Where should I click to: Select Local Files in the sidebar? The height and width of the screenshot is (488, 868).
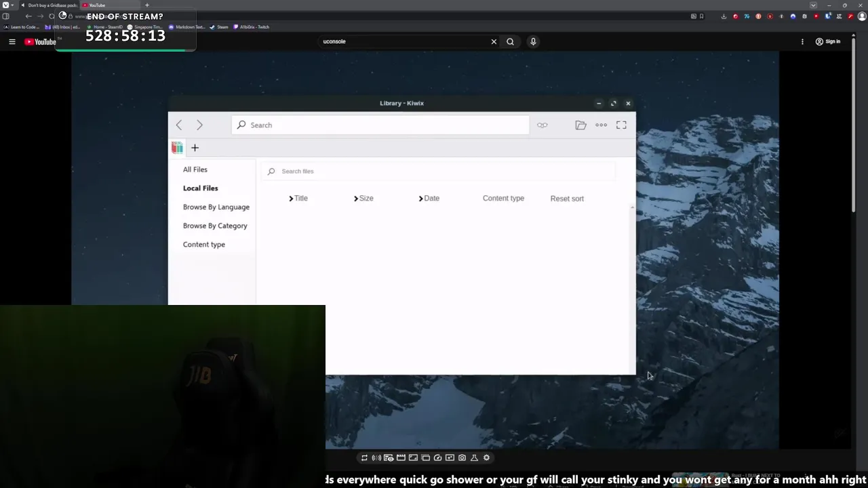(201, 188)
